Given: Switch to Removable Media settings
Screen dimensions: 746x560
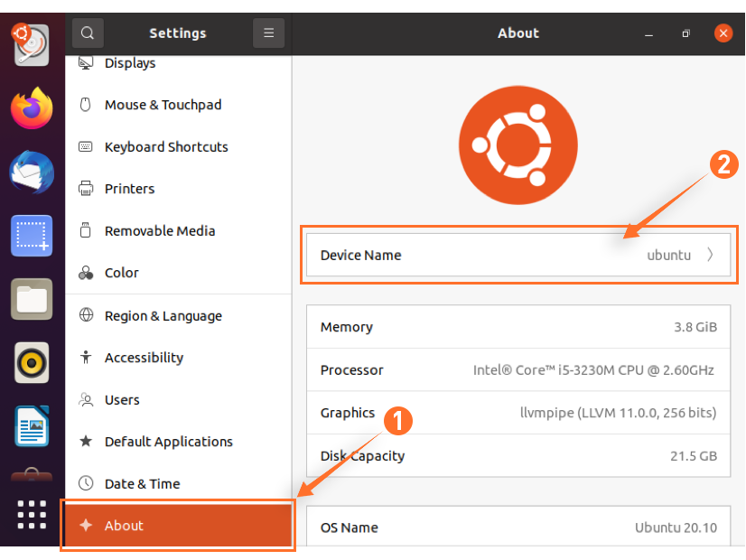Looking at the screenshot, I should click(178, 230).
